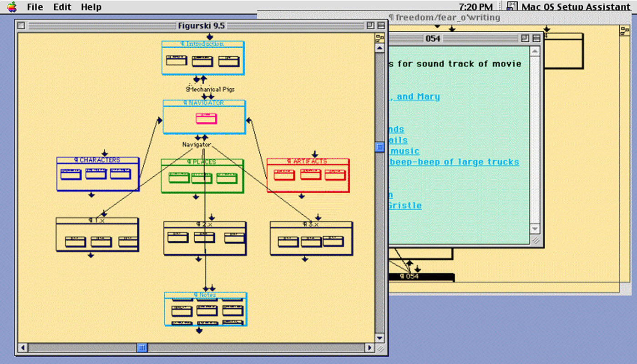The width and height of the screenshot is (637, 364).
Task: Click the up scroll arrow in 054 window
Action: click(535, 51)
